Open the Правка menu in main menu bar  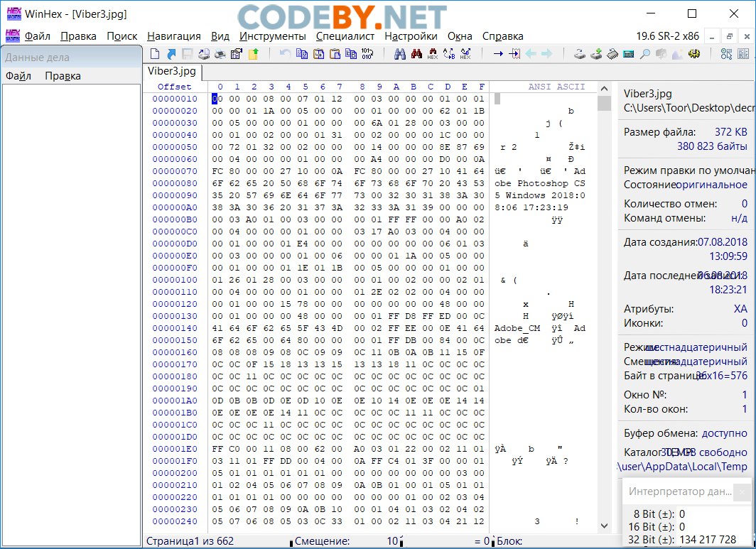click(x=78, y=36)
